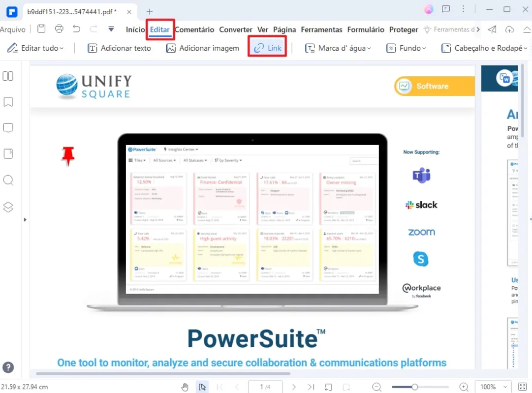The image size is (532, 393).
Task: Click Adicionar imagem button
Action: (x=203, y=48)
